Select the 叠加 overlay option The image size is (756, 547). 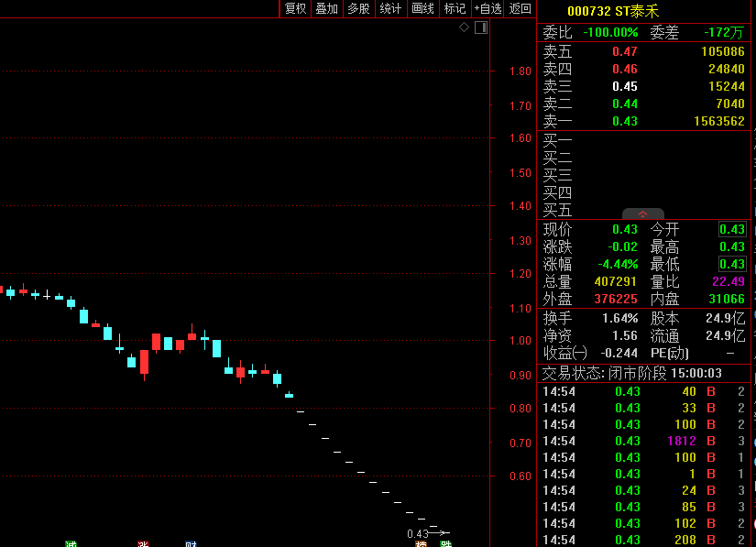click(326, 8)
